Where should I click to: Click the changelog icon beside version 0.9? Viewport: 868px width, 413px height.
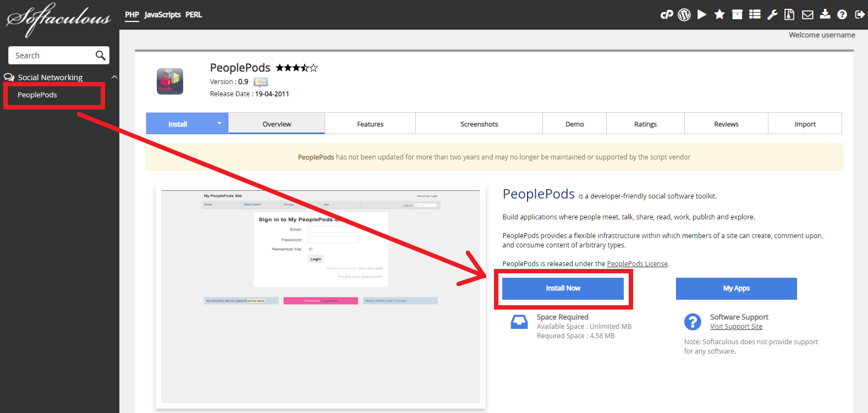(x=261, y=82)
